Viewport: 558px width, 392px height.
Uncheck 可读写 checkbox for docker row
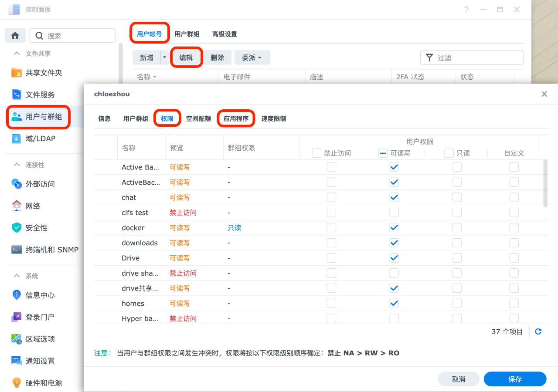pos(394,228)
